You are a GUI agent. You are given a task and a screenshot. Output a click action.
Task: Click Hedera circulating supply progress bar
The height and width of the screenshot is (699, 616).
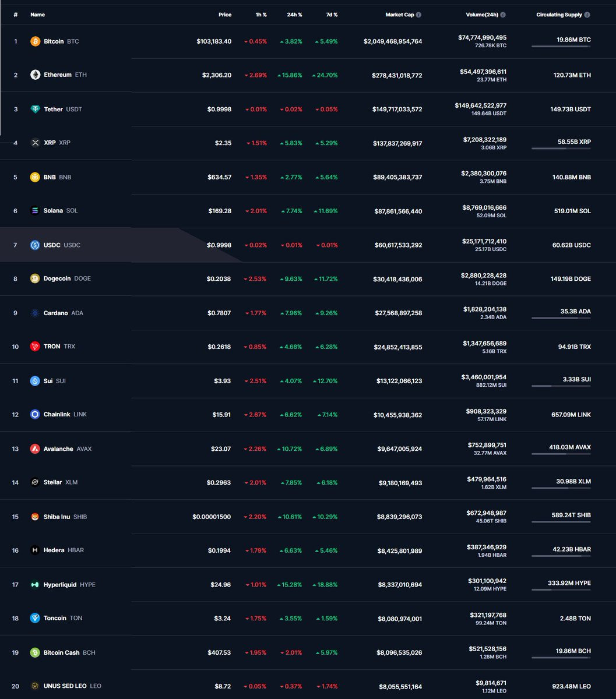point(561,556)
